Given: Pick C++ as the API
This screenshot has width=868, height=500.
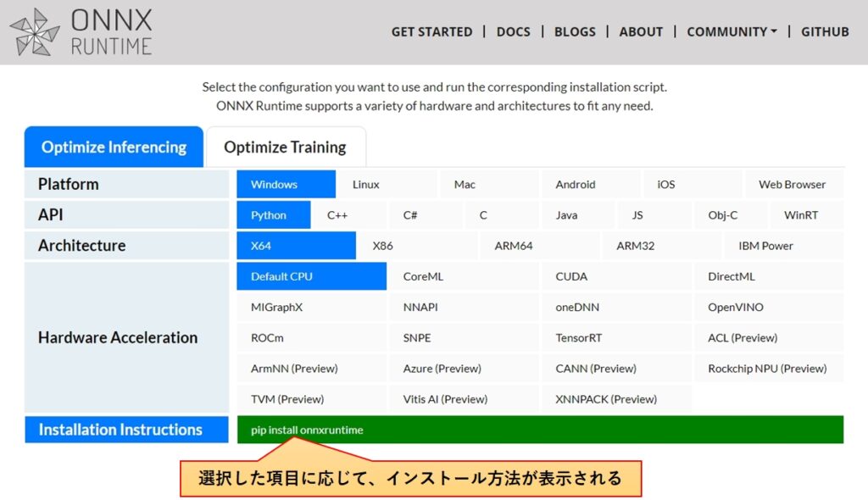Looking at the screenshot, I should click(x=337, y=215).
